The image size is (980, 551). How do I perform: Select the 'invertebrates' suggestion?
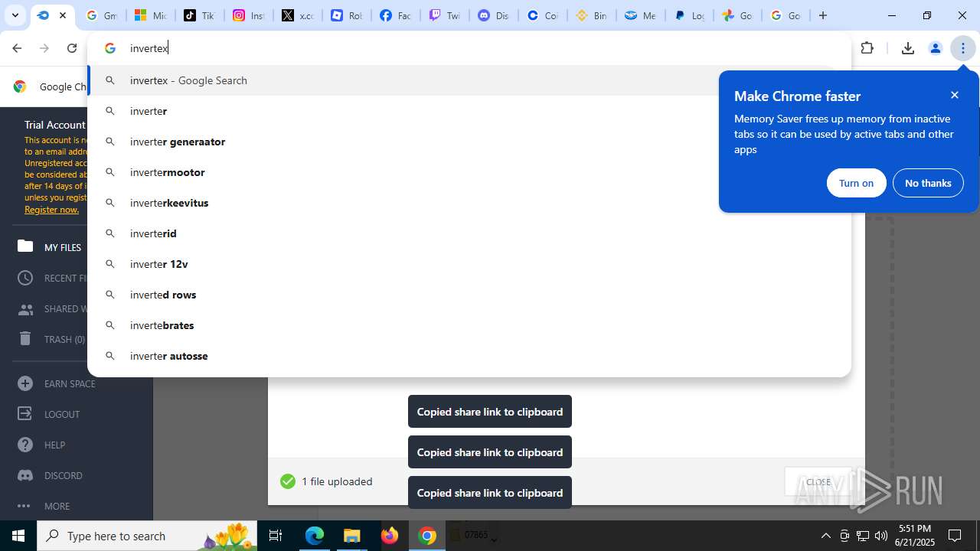pos(469,325)
